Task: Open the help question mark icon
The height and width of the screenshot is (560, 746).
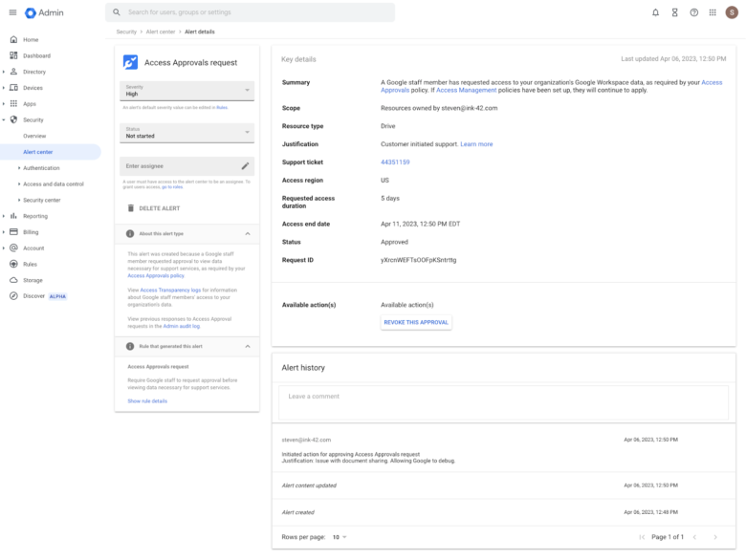Action: coord(694,12)
